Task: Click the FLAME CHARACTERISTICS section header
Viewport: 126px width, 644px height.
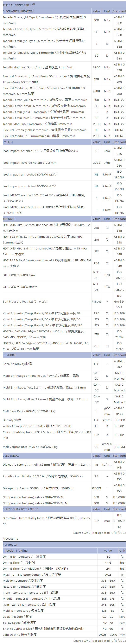Action: 20,509
